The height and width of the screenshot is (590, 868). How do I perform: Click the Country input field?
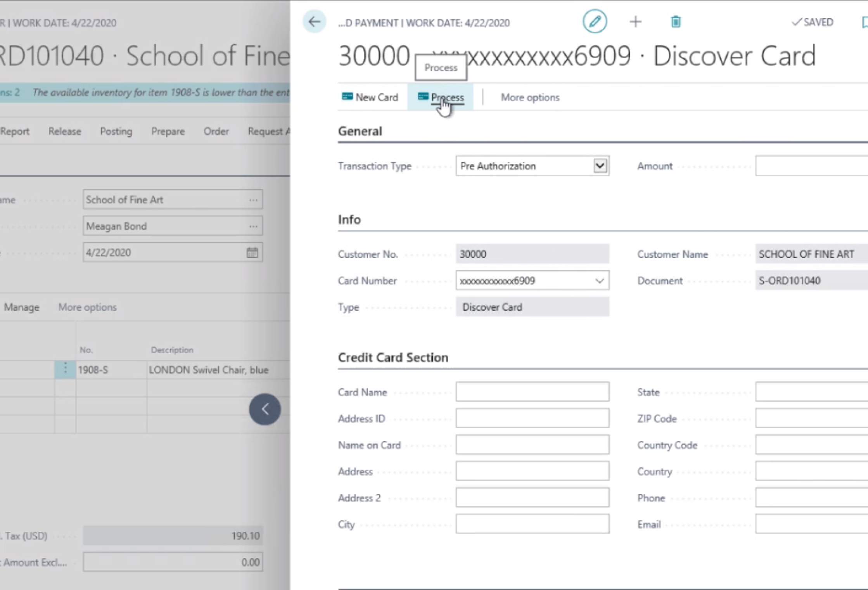811,471
